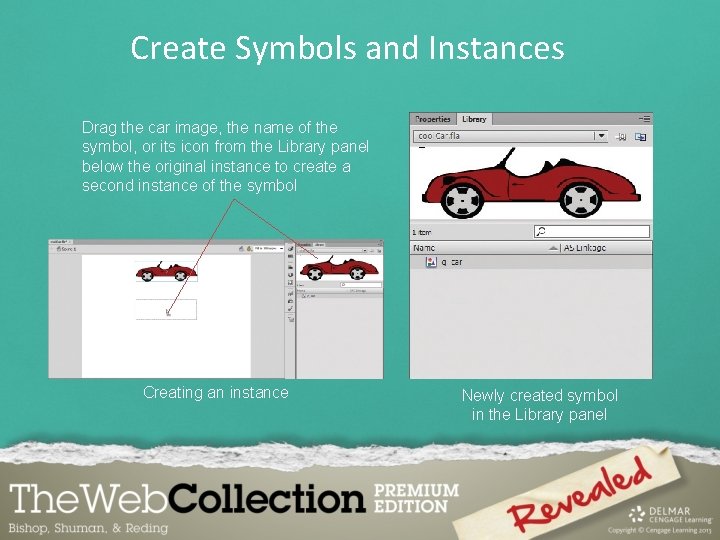Click the Library search field
Screen dimensions: 720x540
[591, 231]
